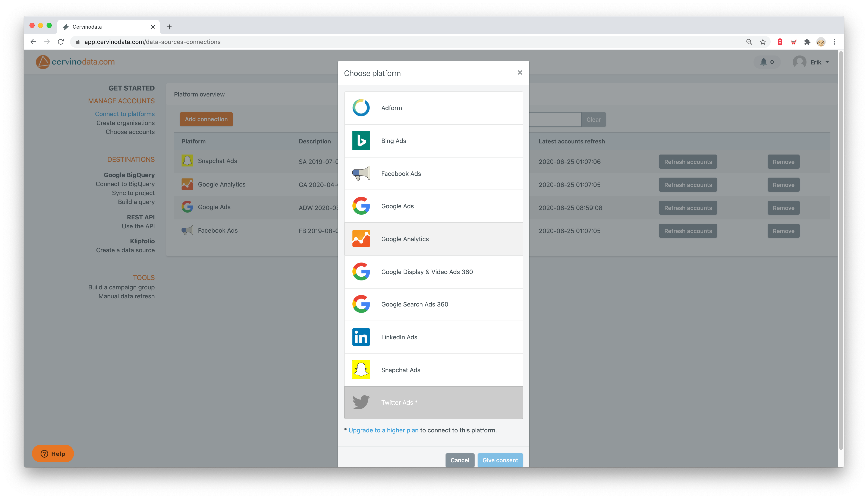Click the Cancel button
This screenshot has height=499, width=868.
[460, 460]
